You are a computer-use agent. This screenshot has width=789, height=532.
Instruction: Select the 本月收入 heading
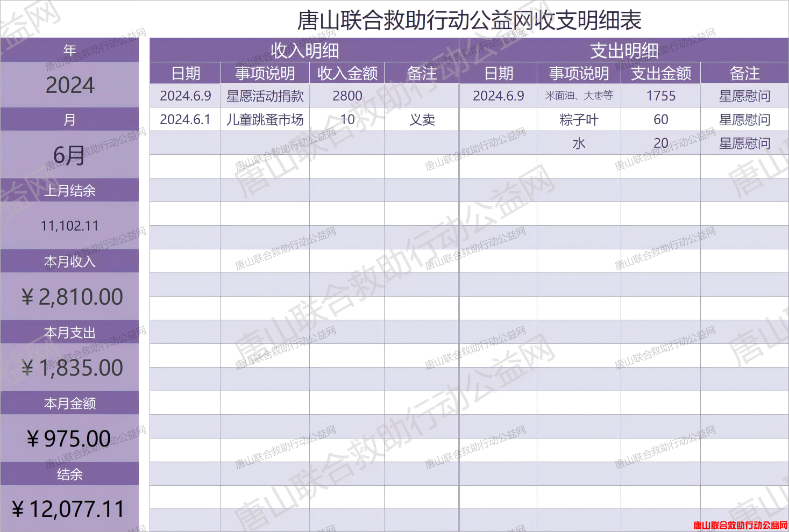click(x=69, y=261)
